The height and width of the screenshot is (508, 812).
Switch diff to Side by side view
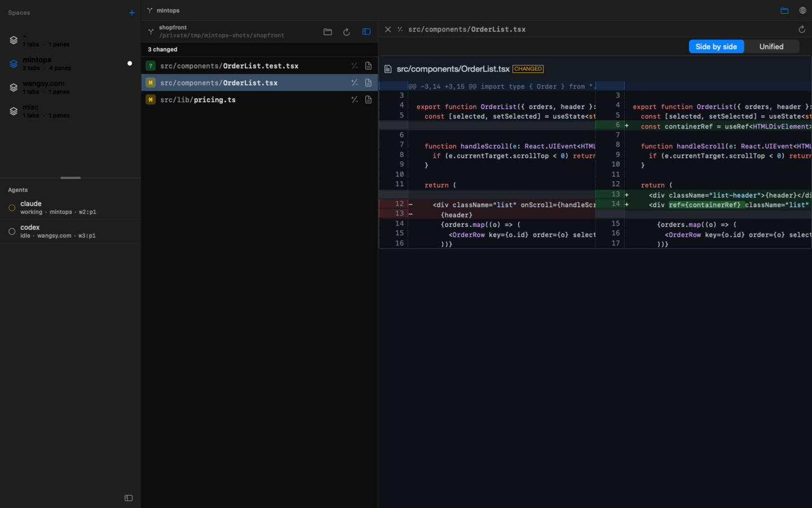(x=716, y=47)
